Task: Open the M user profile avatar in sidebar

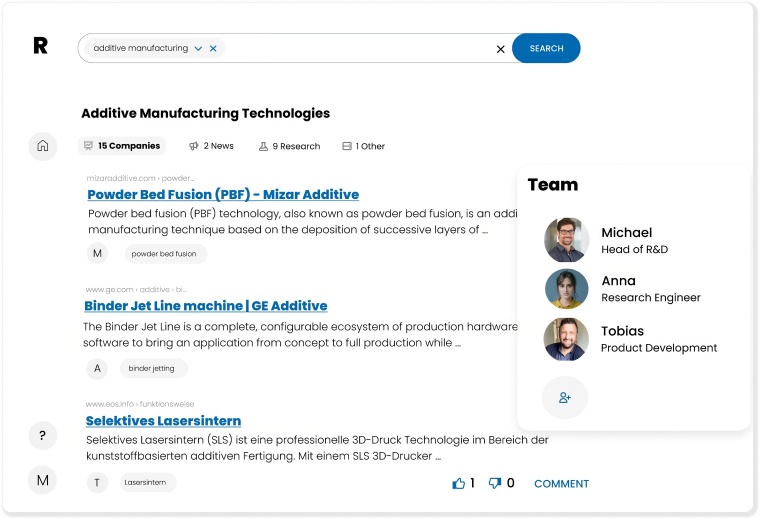Action: [42, 481]
